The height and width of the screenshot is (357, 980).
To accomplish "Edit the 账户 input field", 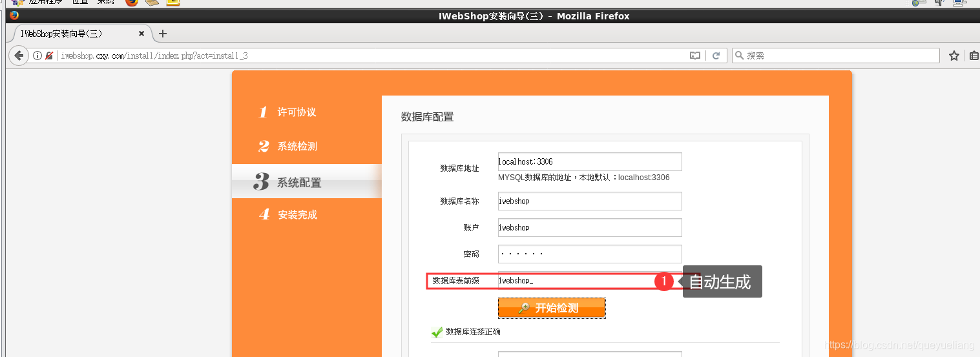I will (590, 227).
